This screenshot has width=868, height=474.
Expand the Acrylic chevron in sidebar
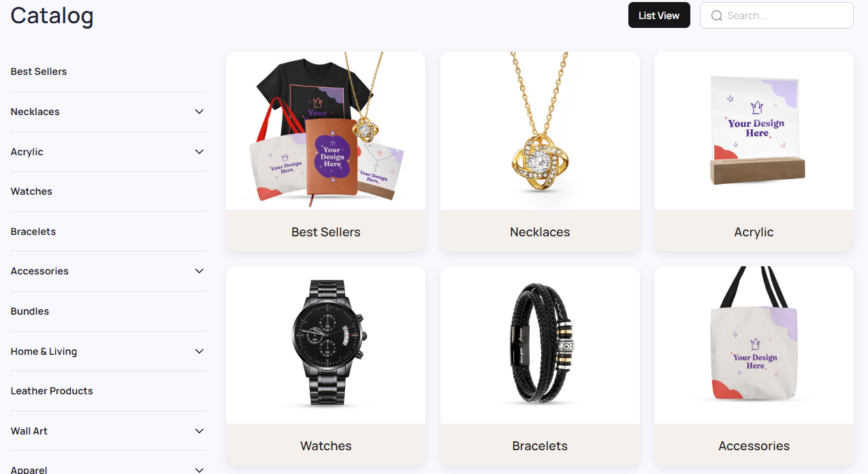199,152
